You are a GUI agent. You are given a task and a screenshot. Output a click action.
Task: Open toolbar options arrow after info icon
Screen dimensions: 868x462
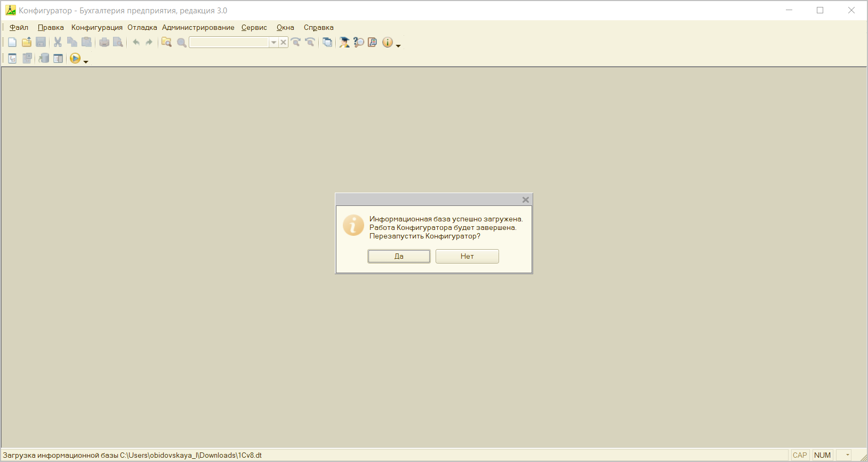point(398,46)
